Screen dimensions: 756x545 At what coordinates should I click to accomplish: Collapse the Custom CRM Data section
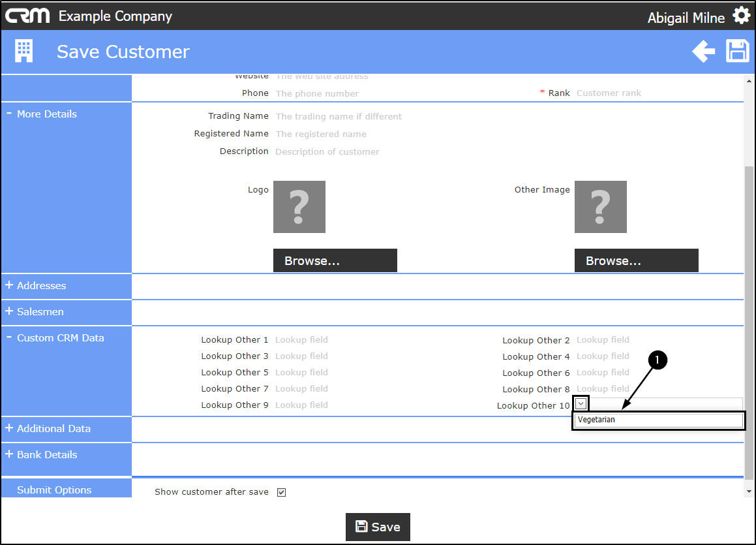click(9, 337)
